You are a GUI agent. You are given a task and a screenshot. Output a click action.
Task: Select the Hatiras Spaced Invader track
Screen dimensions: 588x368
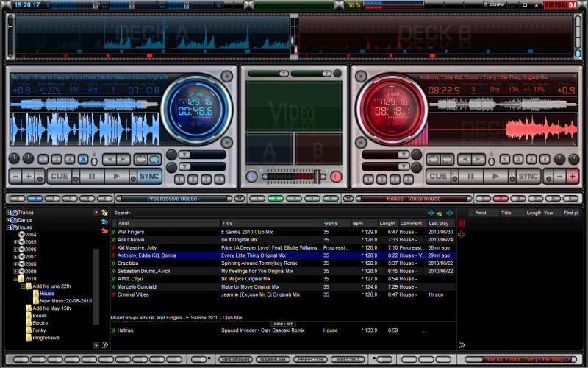point(283,330)
